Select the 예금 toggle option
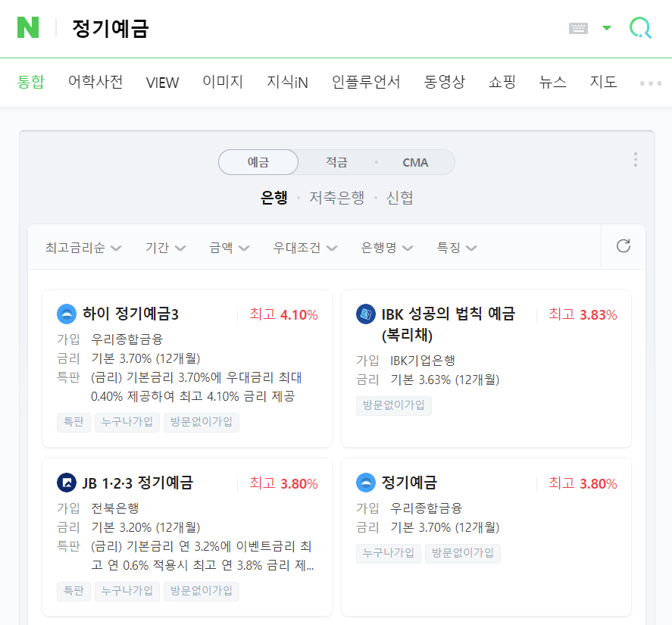Image resolution: width=672 pixels, height=625 pixels. pyautogui.click(x=258, y=162)
